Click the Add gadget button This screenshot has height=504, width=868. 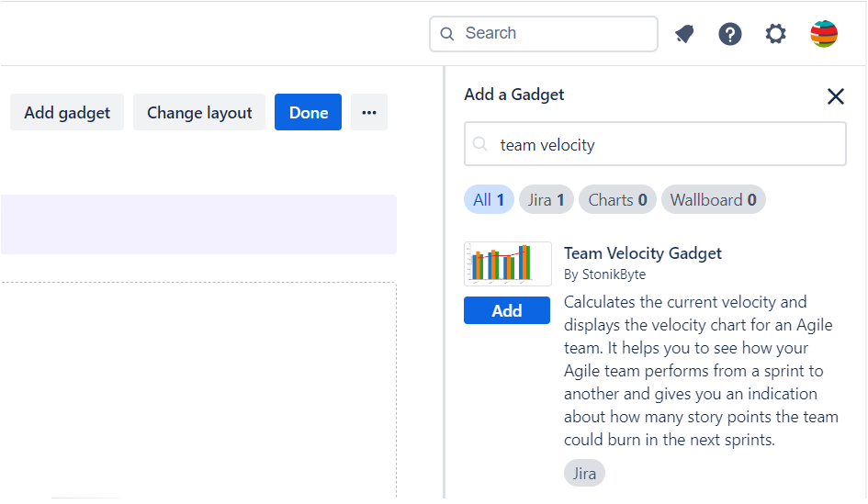[67, 112]
